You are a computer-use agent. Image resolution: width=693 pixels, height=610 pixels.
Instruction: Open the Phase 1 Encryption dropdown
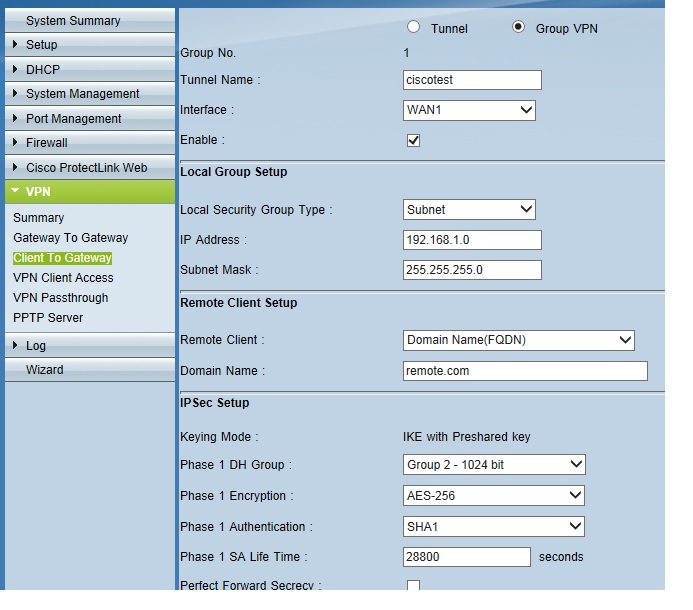pos(494,496)
